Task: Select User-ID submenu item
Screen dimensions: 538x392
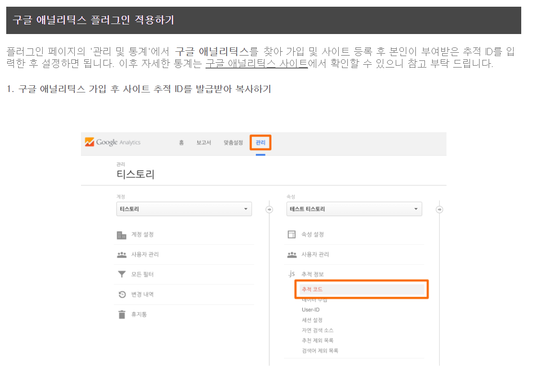Action: pos(310,310)
